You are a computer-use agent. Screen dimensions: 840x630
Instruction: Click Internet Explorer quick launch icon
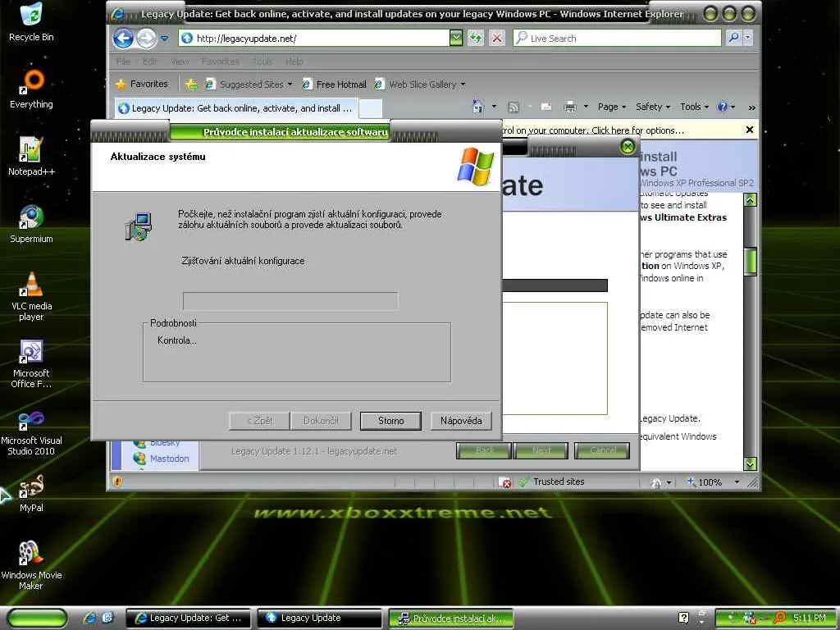(89, 618)
